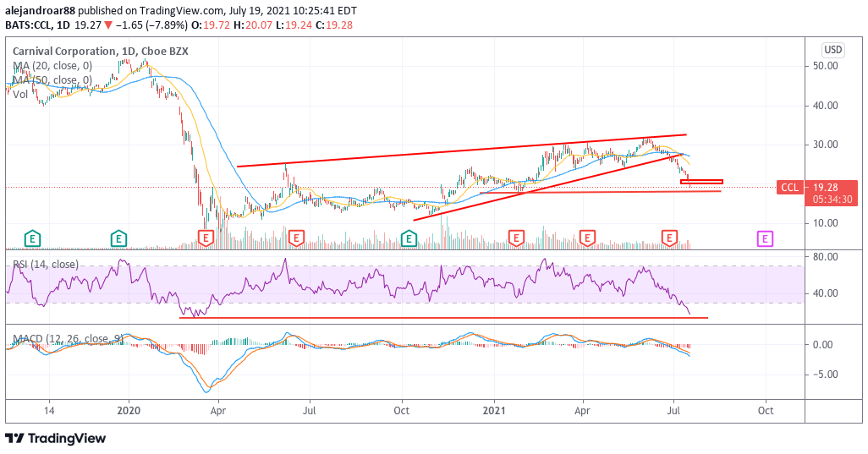Click the green earnings marker before the 2020 label
868x454 pixels.
(x=118, y=239)
